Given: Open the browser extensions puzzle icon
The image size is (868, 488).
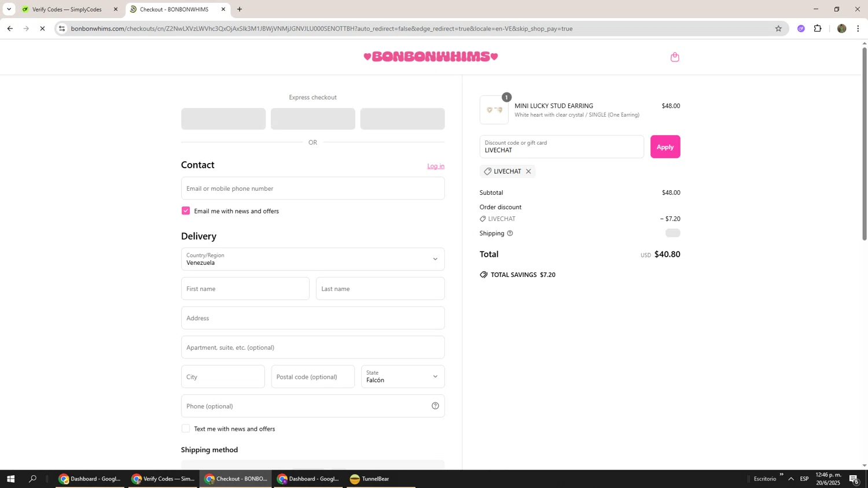Looking at the screenshot, I should (x=818, y=28).
